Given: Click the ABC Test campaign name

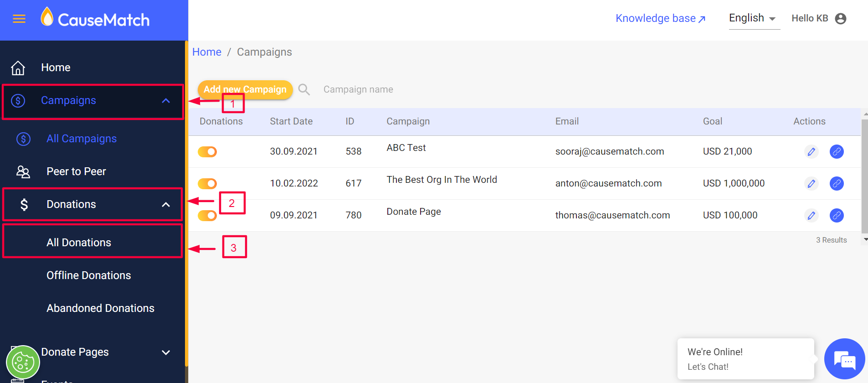Looking at the screenshot, I should (406, 148).
